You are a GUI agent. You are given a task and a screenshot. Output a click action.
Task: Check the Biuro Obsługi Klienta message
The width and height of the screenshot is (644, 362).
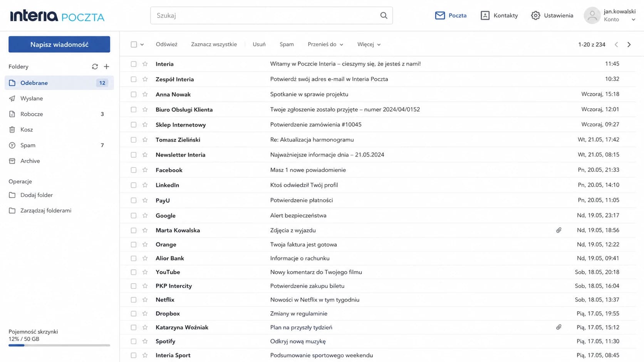134,110
